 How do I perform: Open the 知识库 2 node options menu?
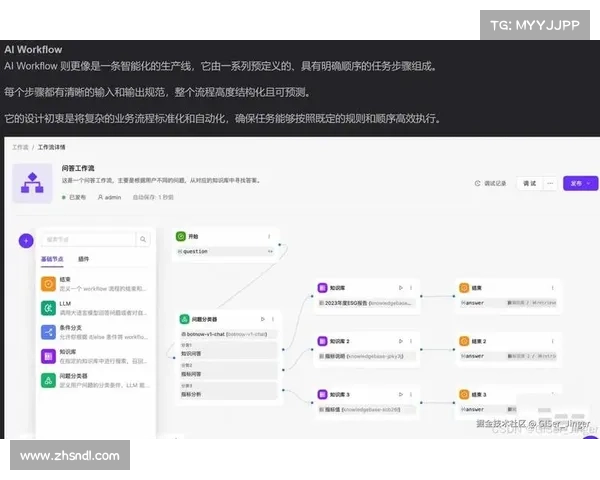tap(411, 341)
